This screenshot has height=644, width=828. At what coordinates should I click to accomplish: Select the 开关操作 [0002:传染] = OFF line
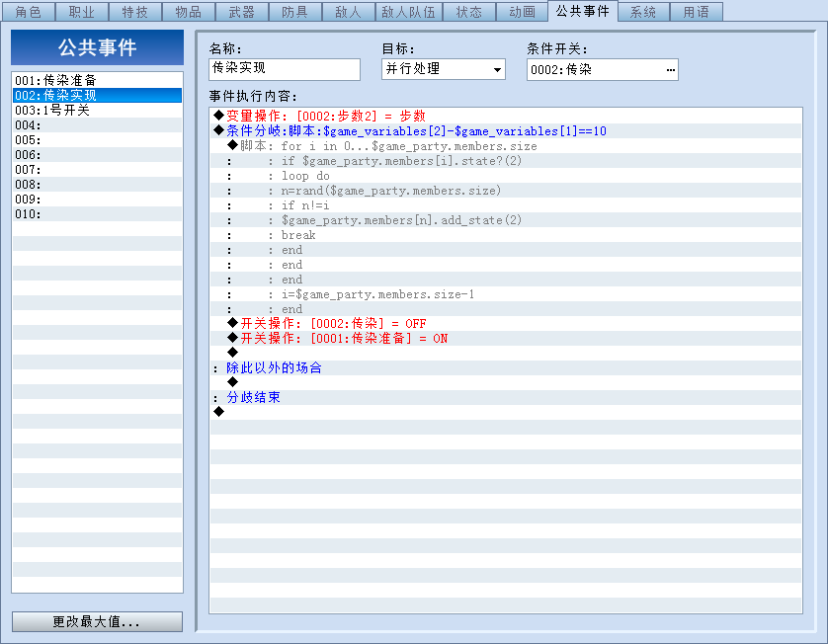[506, 323]
